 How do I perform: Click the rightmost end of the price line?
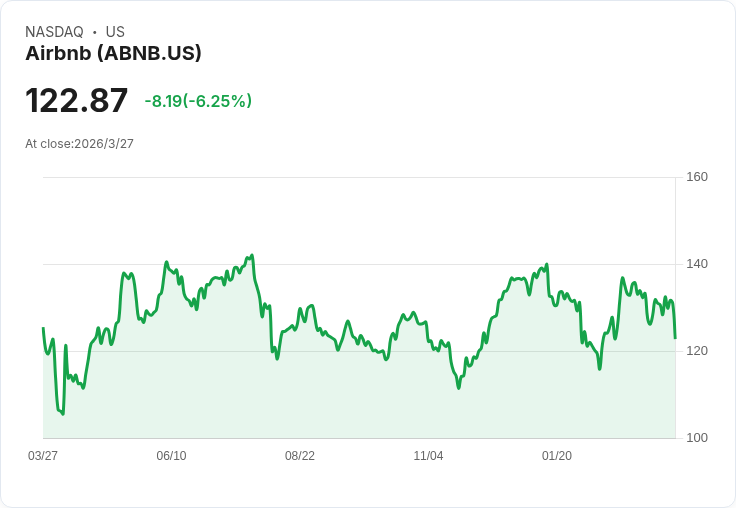[x=675, y=338]
